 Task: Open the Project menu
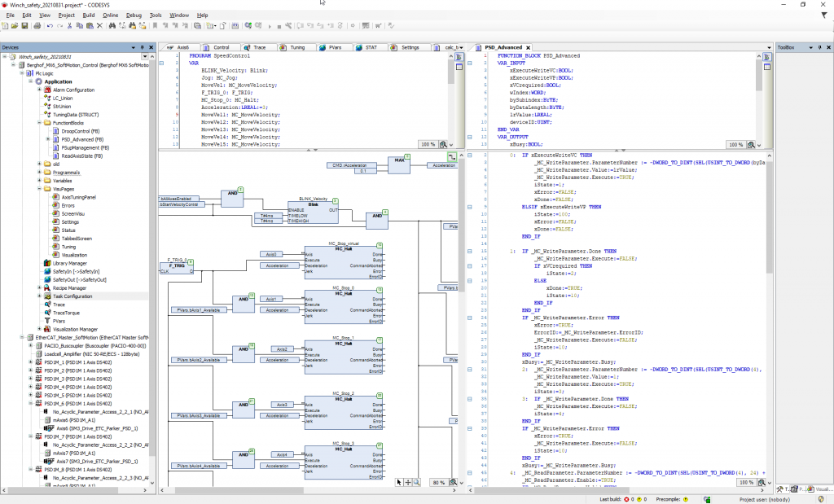67,15
